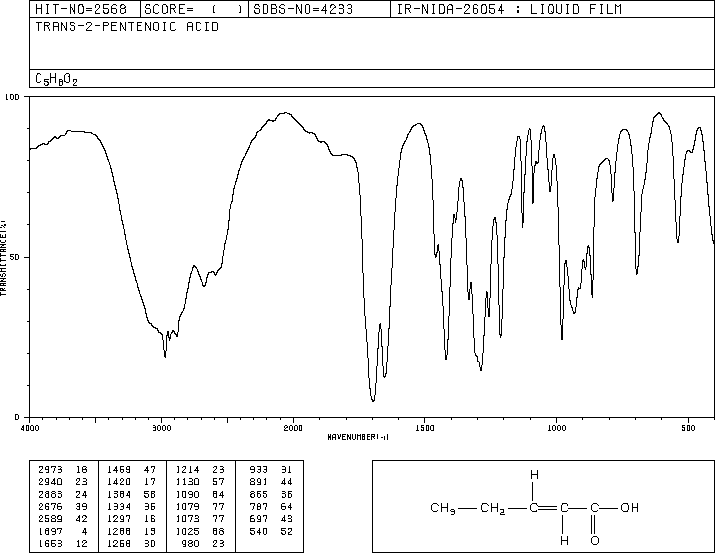Click the 891 wavenumber table entry
The width and height of the screenshot is (715, 553).
pyautogui.click(x=259, y=482)
